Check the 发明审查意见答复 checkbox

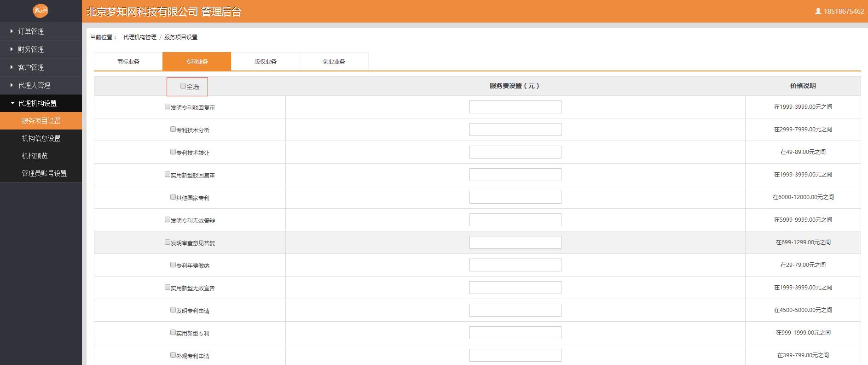pyautogui.click(x=168, y=242)
